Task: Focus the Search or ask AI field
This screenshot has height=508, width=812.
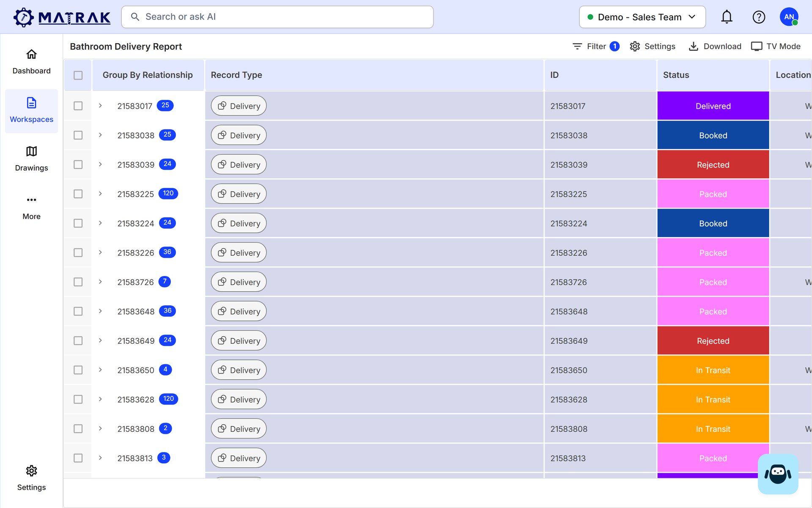Action: (x=277, y=17)
